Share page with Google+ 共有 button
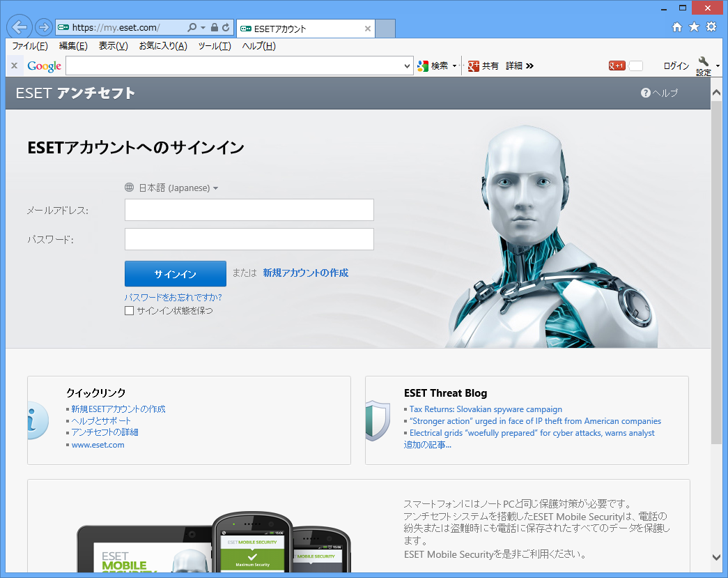 pos(483,66)
